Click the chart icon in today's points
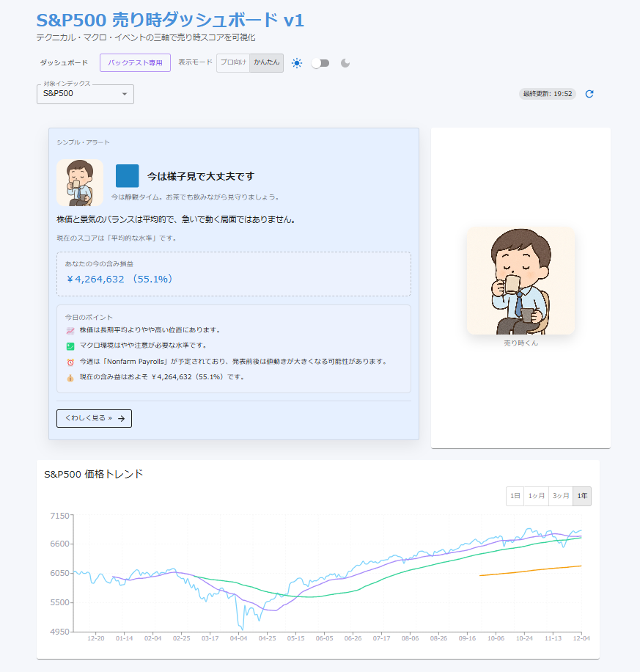 70,331
